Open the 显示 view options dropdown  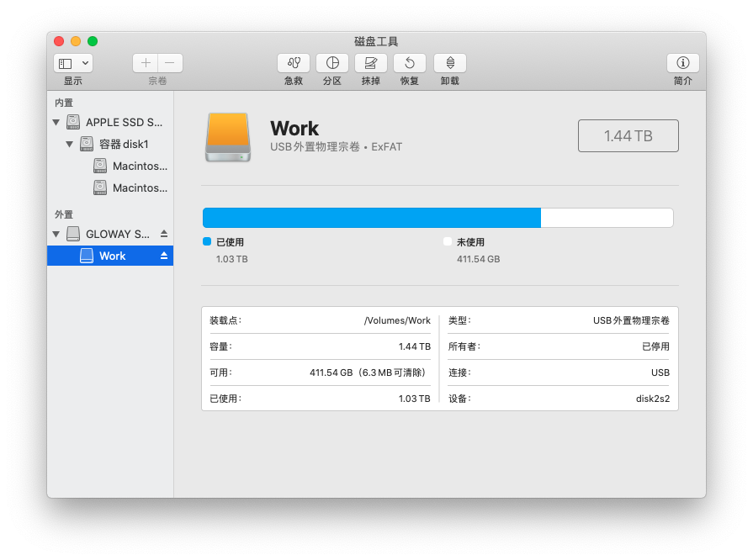(73, 63)
